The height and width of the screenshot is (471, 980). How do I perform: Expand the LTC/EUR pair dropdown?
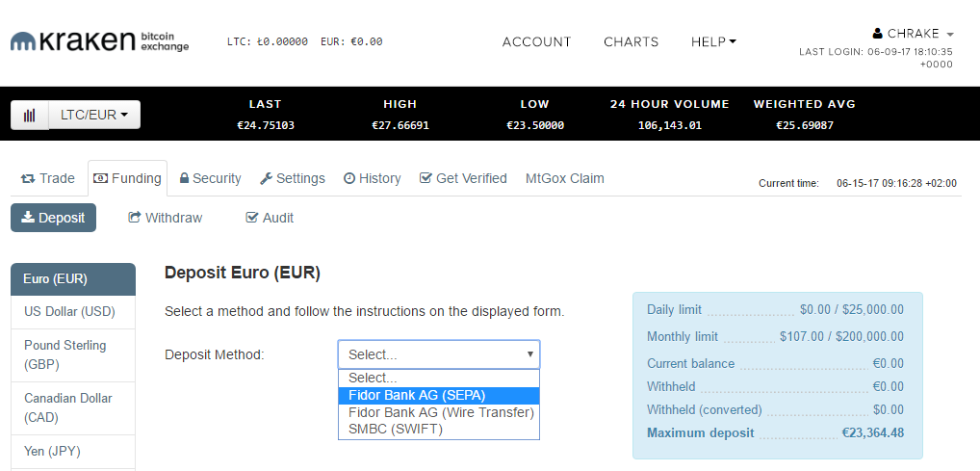click(x=94, y=115)
